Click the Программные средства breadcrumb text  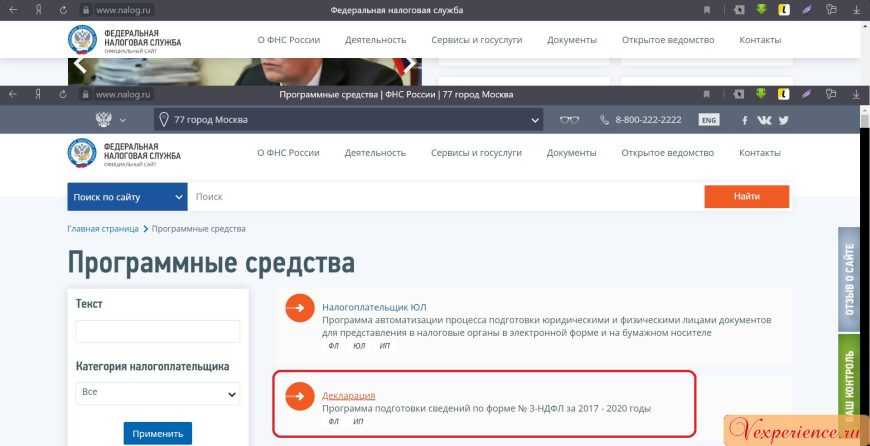[x=199, y=229]
